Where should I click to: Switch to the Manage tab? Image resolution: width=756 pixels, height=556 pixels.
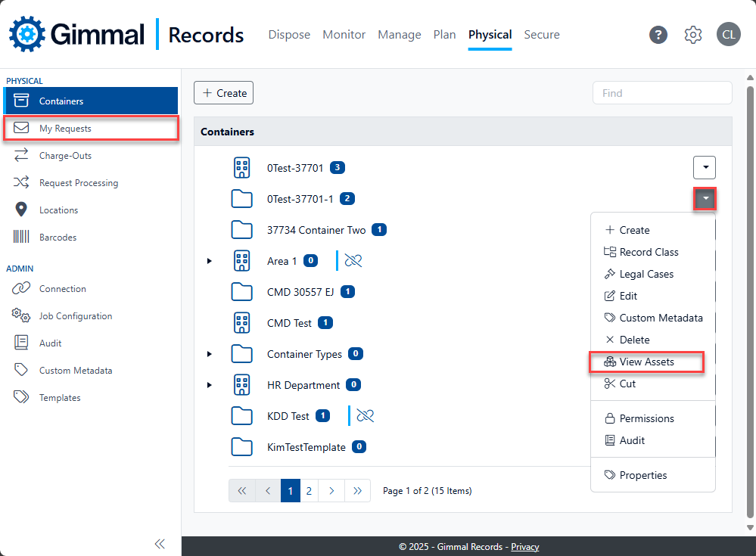(400, 35)
